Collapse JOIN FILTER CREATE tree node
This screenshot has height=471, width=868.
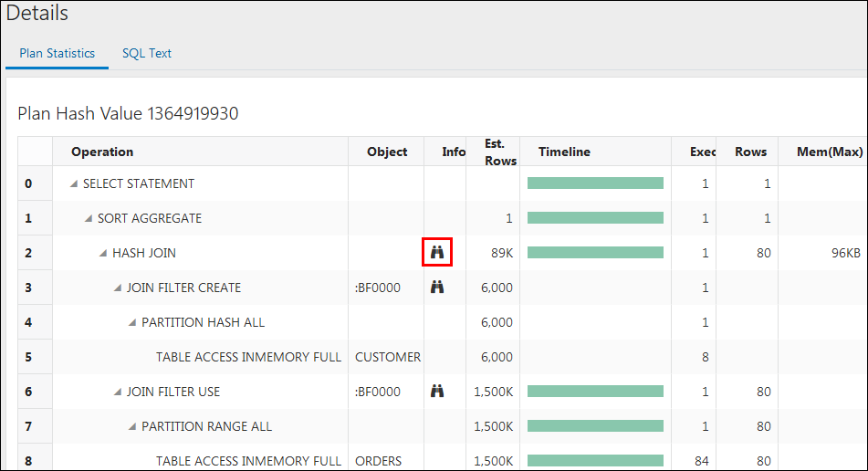(118, 288)
